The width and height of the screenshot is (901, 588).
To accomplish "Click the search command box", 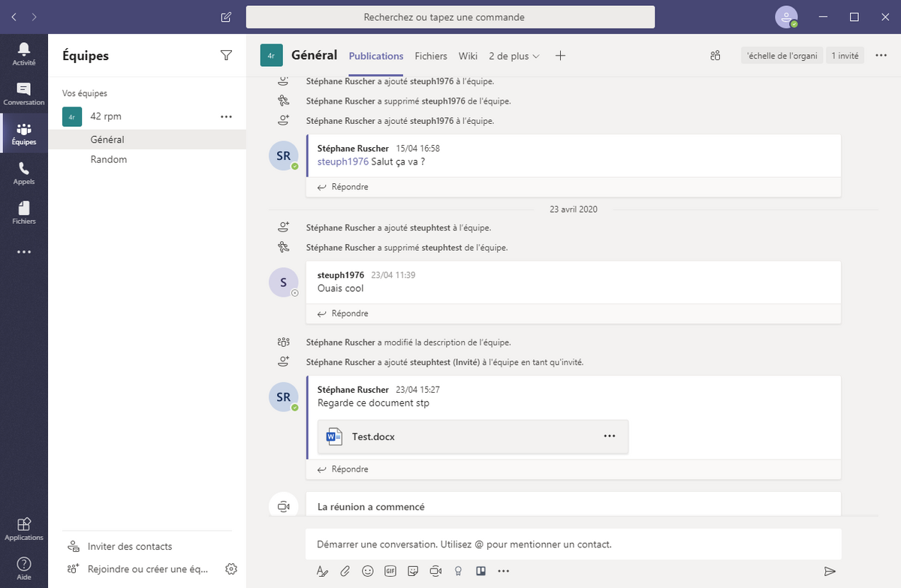I will (450, 17).
